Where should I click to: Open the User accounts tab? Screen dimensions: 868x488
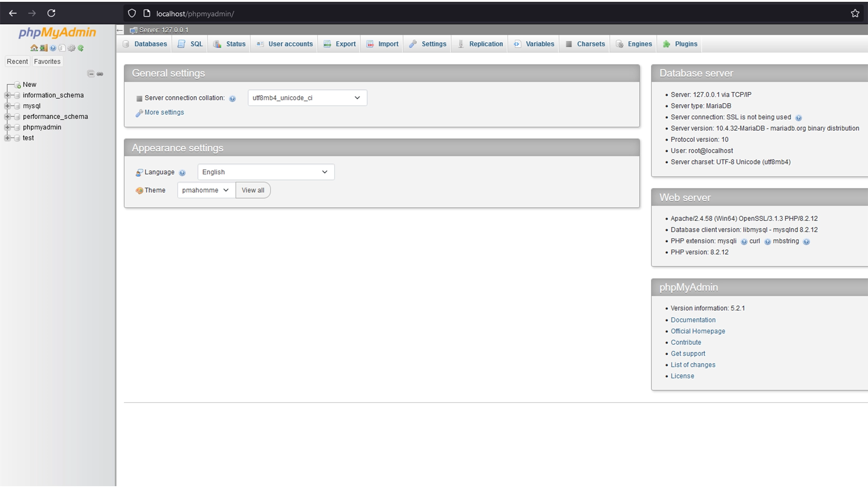pyautogui.click(x=284, y=44)
